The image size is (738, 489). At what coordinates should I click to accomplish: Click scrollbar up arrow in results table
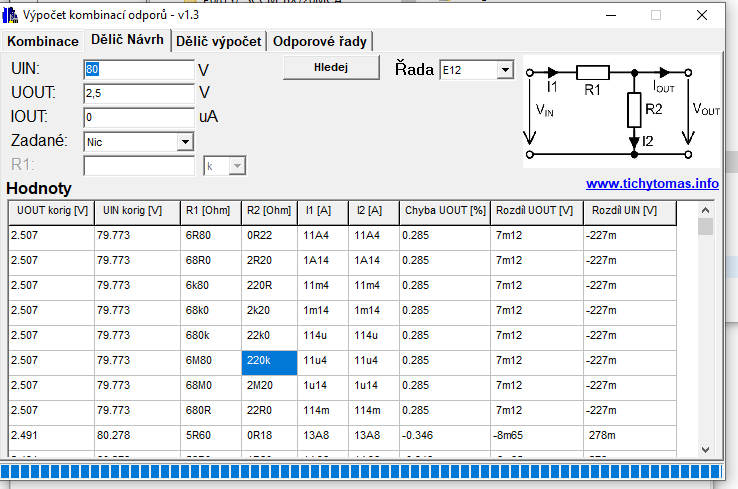706,210
